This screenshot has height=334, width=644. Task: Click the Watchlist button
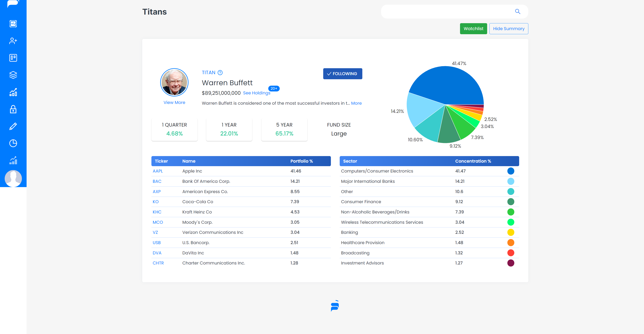click(x=473, y=29)
